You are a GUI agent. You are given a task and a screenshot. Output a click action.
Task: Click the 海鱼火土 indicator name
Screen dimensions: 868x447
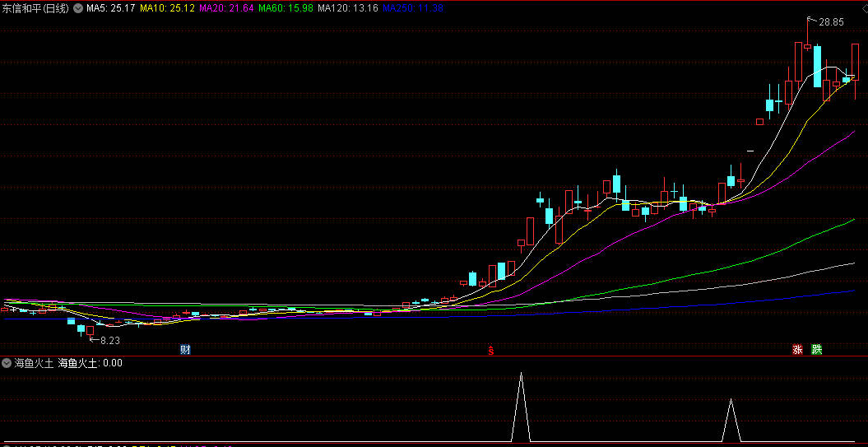click(35, 363)
